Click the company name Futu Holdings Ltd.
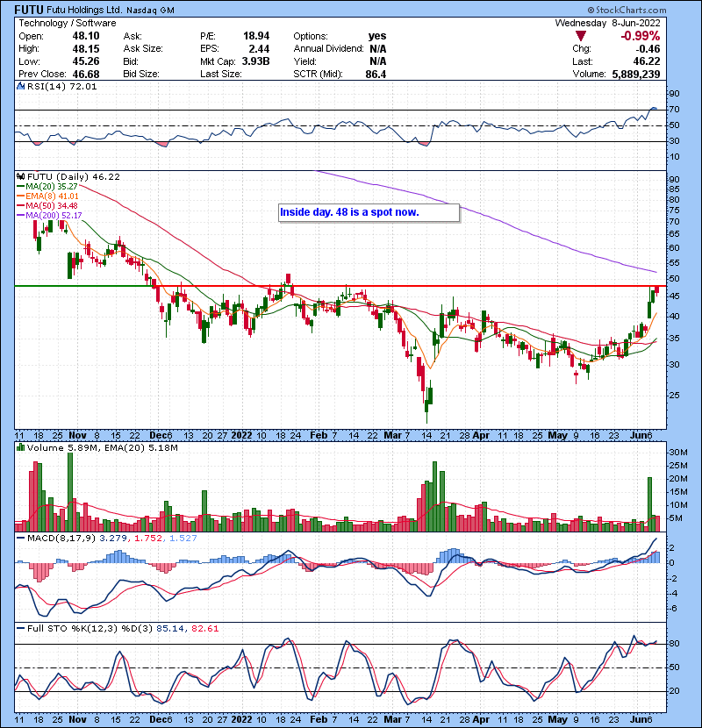 84,10
